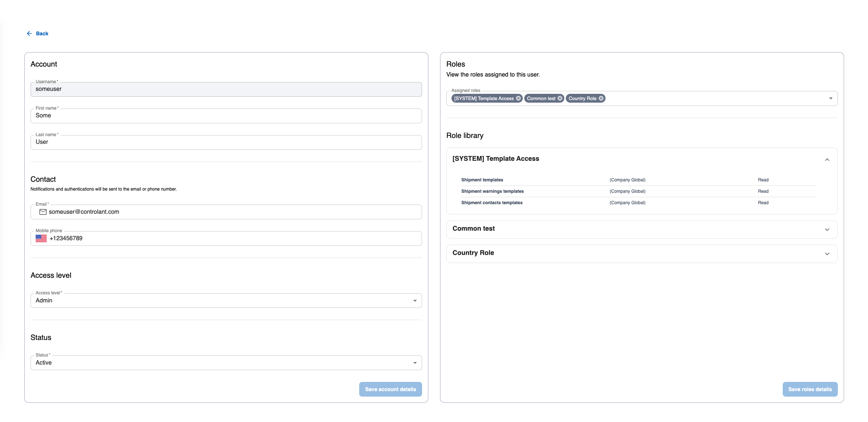Click the First name input field
The height and width of the screenshot is (422, 868).
point(226,116)
